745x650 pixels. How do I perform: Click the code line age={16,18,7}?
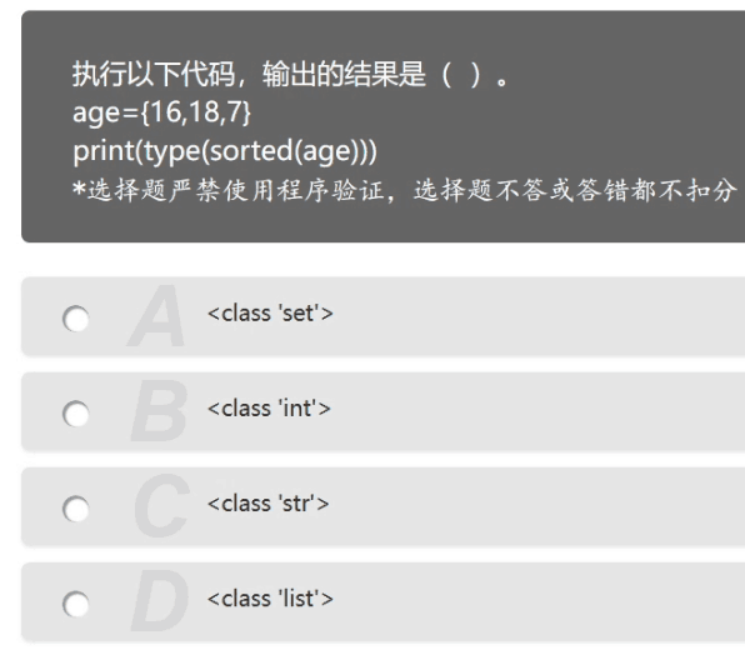click(x=162, y=113)
